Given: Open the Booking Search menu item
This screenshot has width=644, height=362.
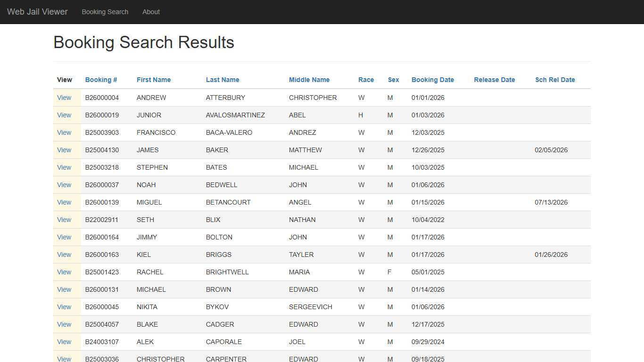Looking at the screenshot, I should point(105,12).
